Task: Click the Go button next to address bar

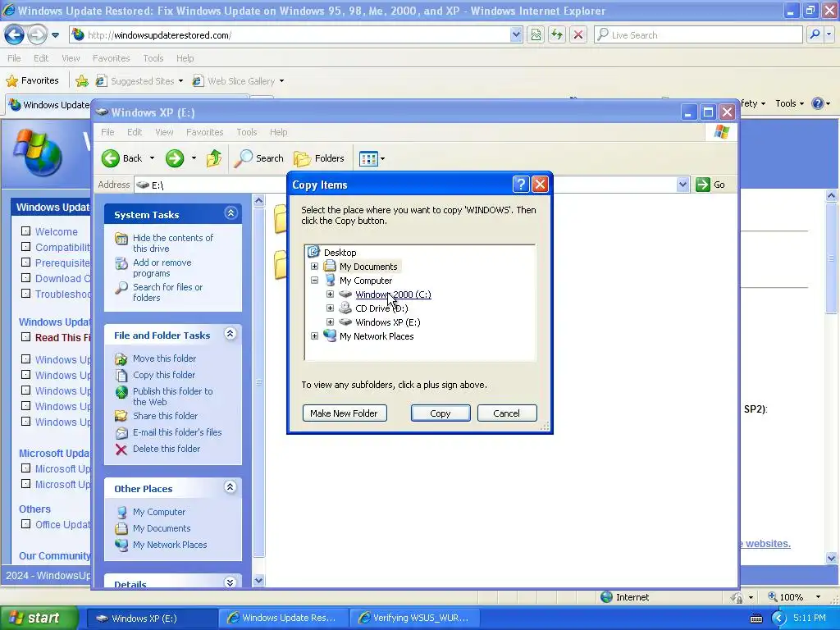Action: click(x=710, y=185)
